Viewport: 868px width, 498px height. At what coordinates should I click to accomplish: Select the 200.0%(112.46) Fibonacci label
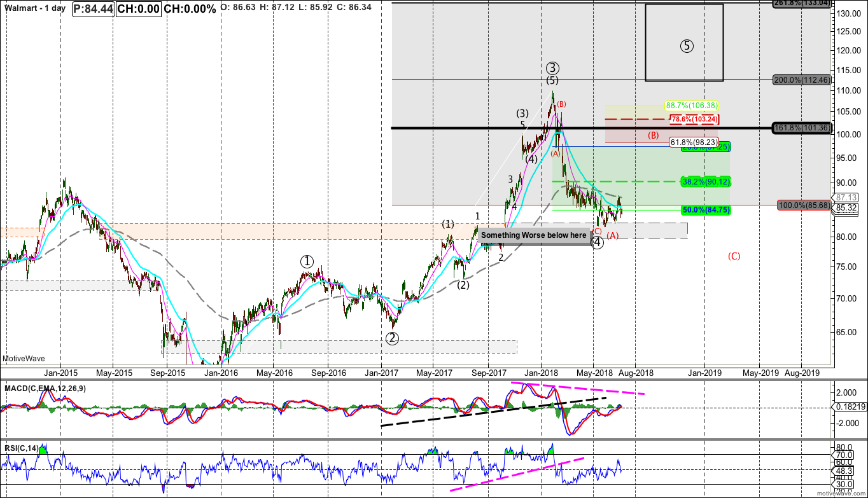[802, 80]
